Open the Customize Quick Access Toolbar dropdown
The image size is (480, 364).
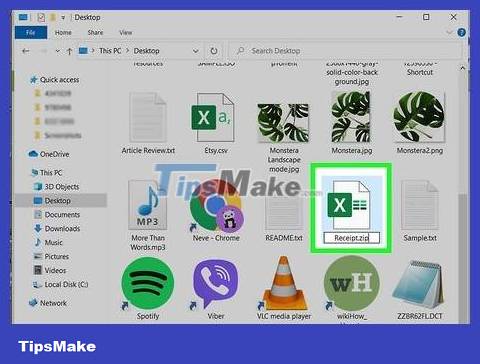click(x=63, y=18)
